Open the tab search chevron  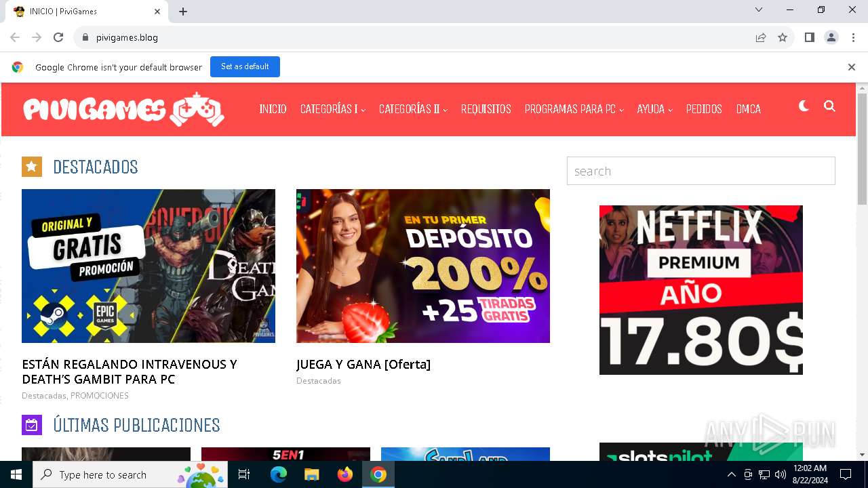[759, 9]
